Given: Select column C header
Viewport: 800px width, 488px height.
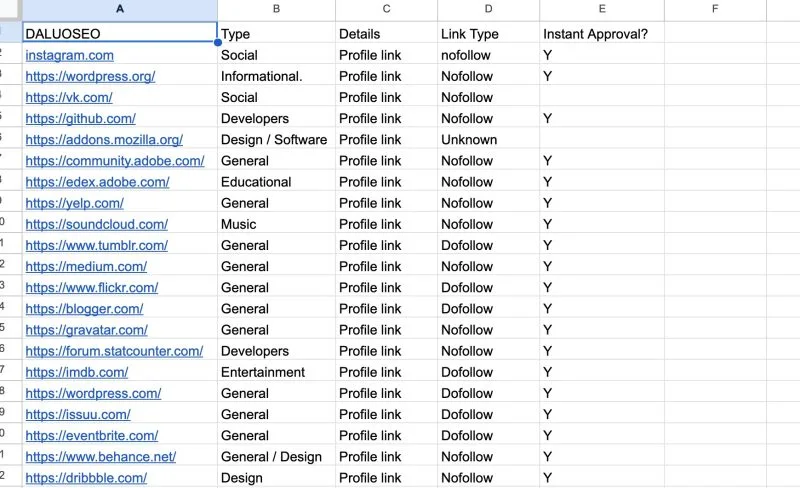Looking at the screenshot, I should point(386,9).
